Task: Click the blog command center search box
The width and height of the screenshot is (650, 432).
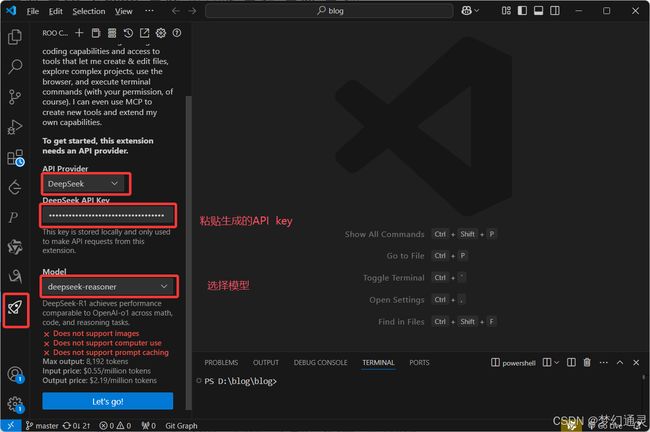Action: [329, 11]
